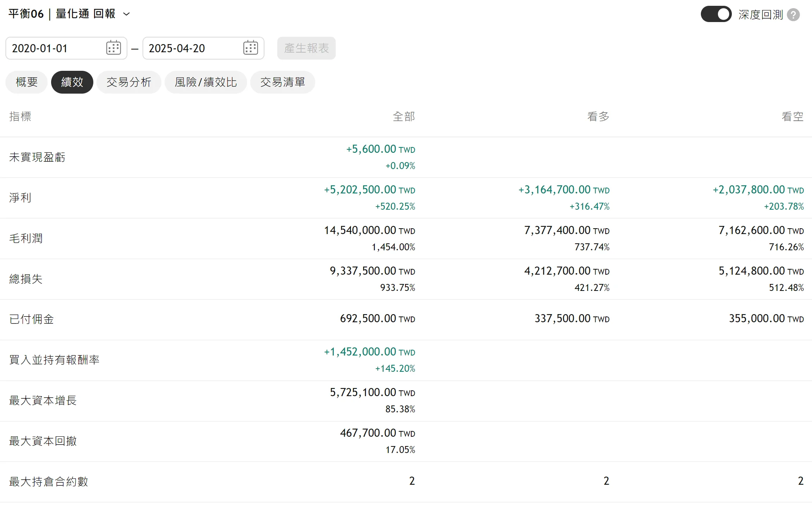Click the 全部 column header
This screenshot has width=812, height=506.
[404, 116]
